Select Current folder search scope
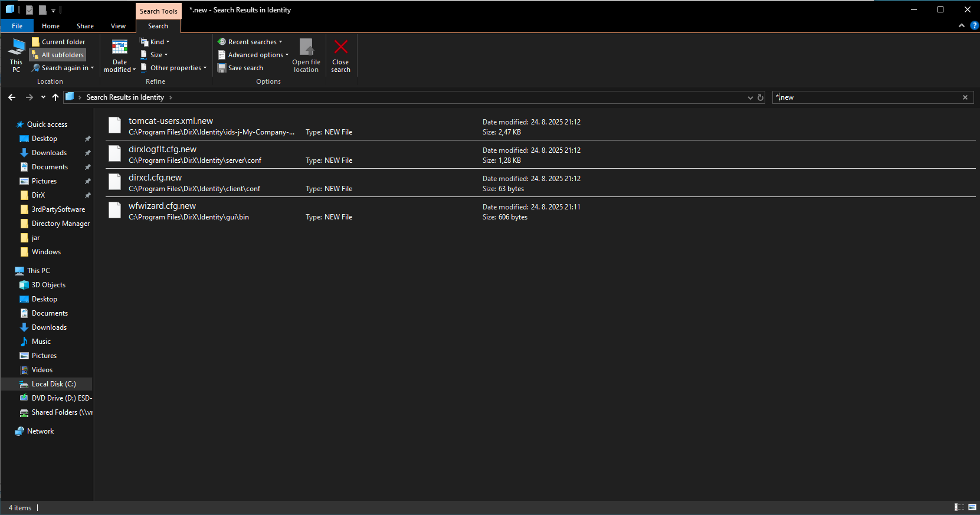980x515 pixels. (x=58, y=42)
